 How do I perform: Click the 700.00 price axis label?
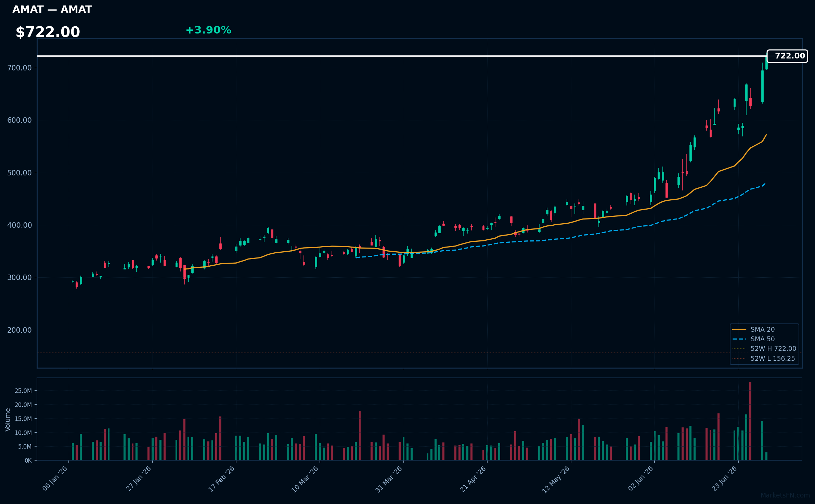(20, 68)
